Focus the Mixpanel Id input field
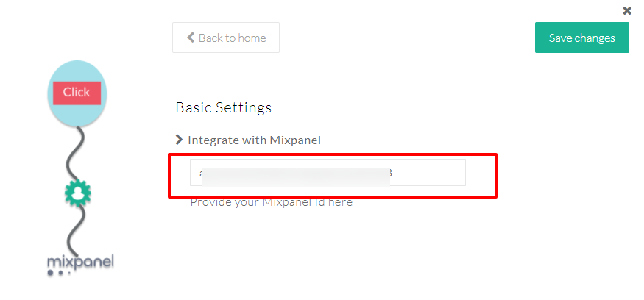The width and height of the screenshot is (644, 300). [328, 172]
